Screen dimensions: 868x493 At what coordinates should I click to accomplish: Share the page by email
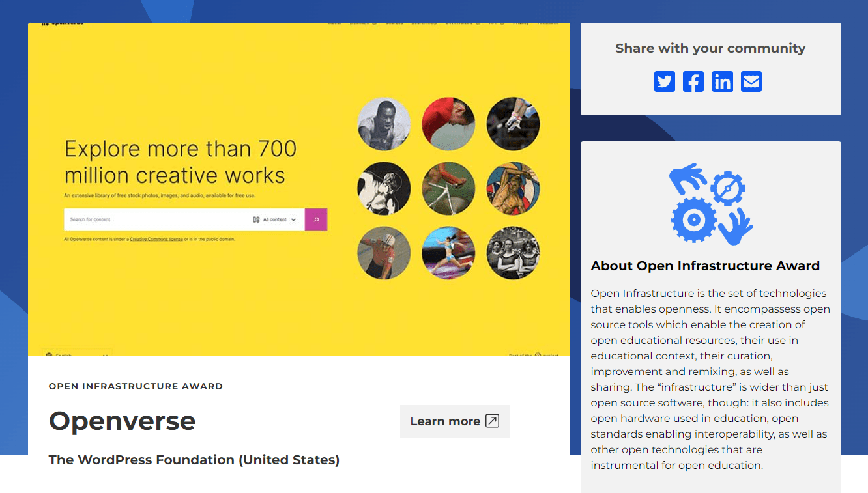[x=751, y=81]
